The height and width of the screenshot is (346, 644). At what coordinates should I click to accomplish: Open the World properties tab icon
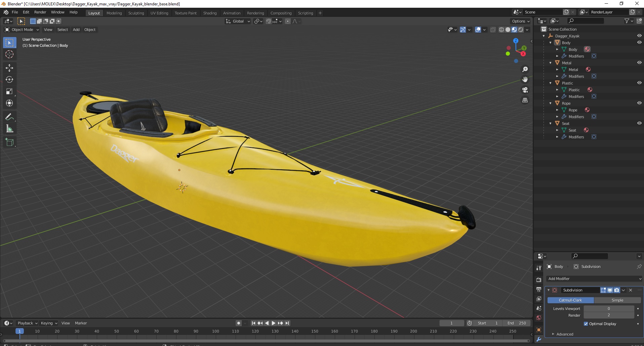(539, 318)
